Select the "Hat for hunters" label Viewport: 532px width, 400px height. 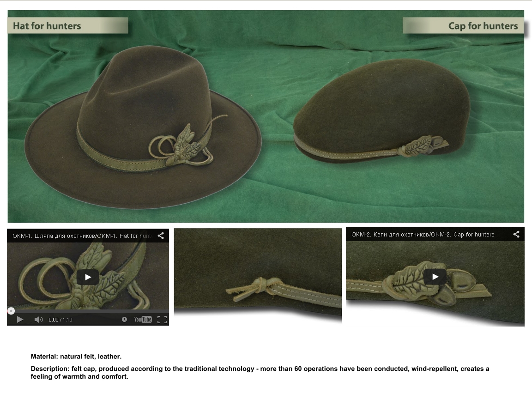47,26
